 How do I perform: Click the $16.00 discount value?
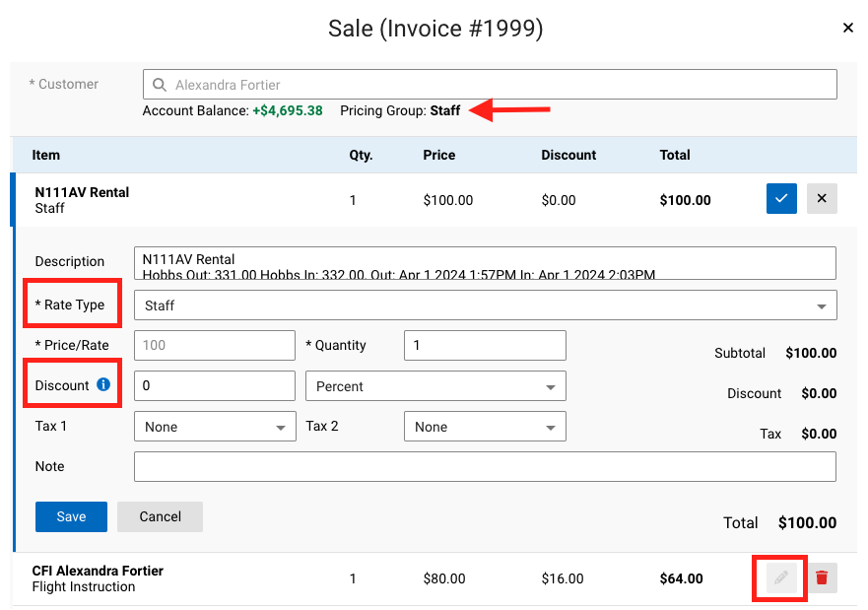(563, 579)
